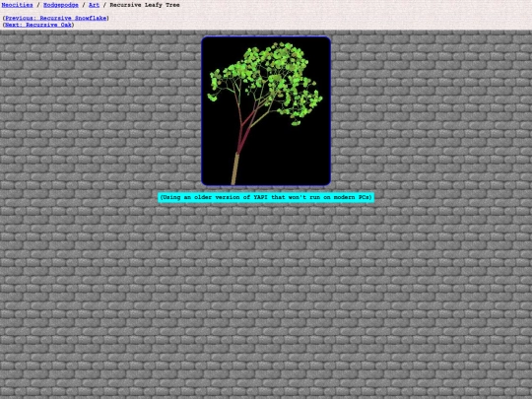This screenshot has height=399, width=532.
Task: Follow the Previous: Recursive Snowflake link
Action: 56,18
